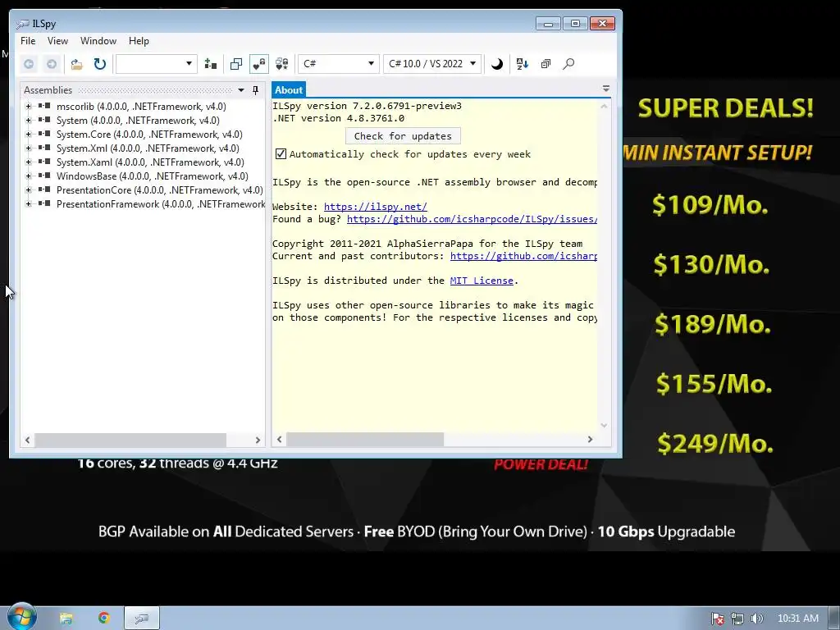Open Manage assembly lists icon
Image resolution: width=840 pixels, height=630 pixels.
(211, 64)
